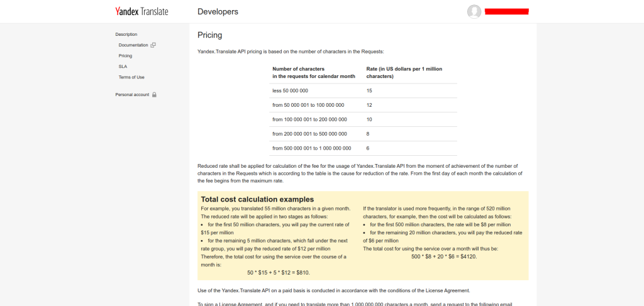Click the 'from 50 000 001 to 100 000 000' row
644x306 pixels.
tap(363, 105)
